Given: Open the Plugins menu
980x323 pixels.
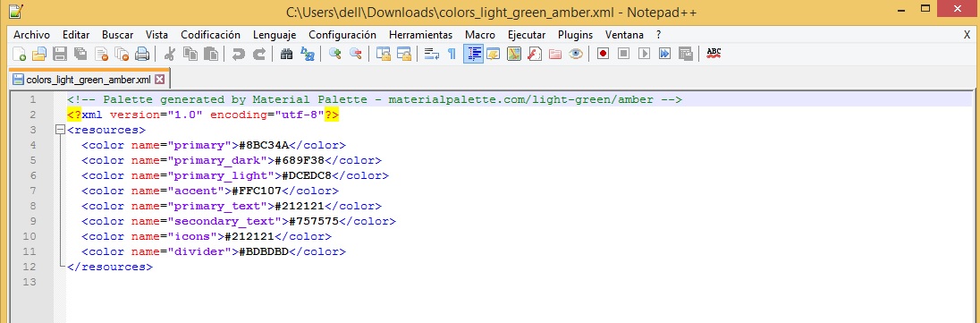Looking at the screenshot, I should [575, 35].
